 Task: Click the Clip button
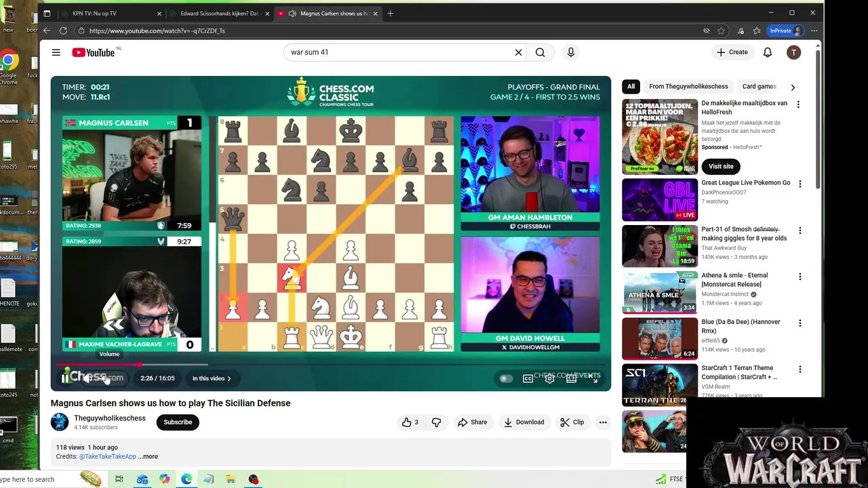(572, 422)
